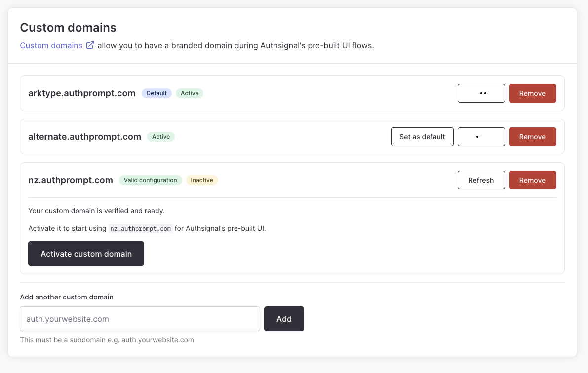This screenshot has width=588, height=373.
Task: Remove the alternate.authprompt.com domain
Action: (532, 137)
